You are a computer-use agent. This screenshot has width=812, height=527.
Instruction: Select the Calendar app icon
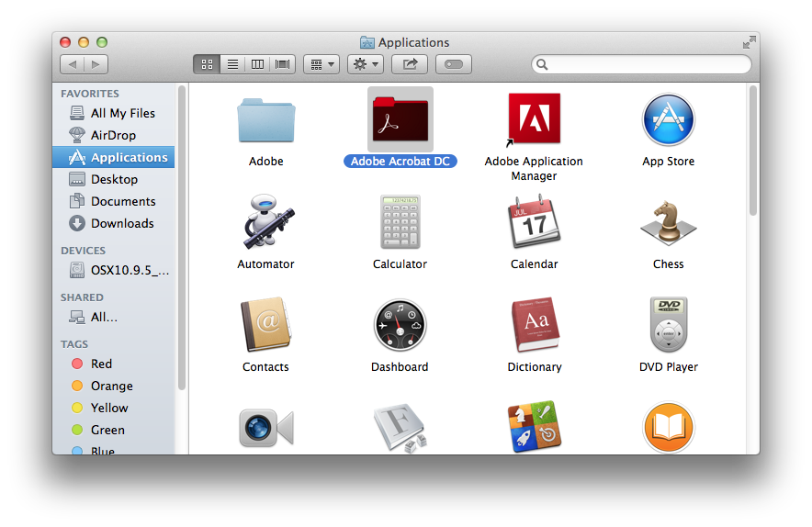point(534,221)
